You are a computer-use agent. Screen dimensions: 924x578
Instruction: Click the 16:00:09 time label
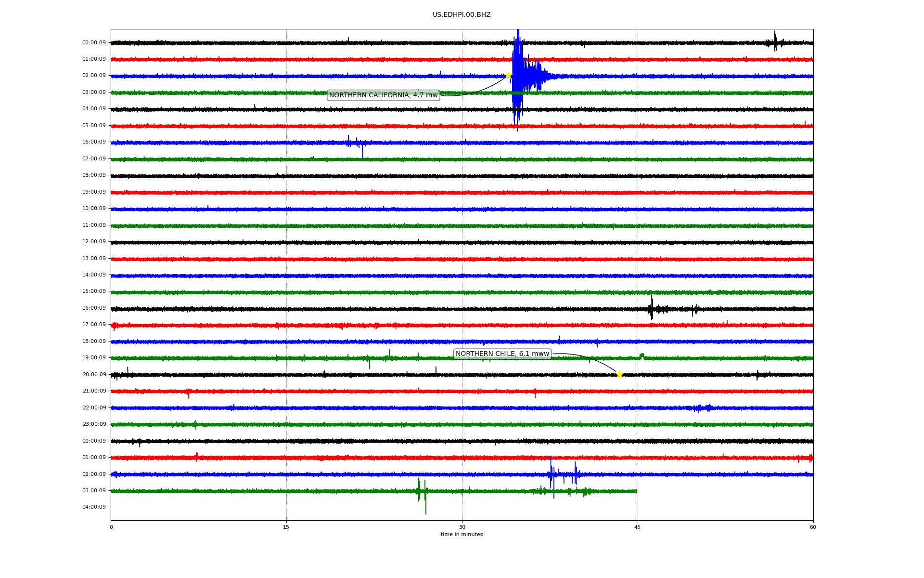(94, 308)
